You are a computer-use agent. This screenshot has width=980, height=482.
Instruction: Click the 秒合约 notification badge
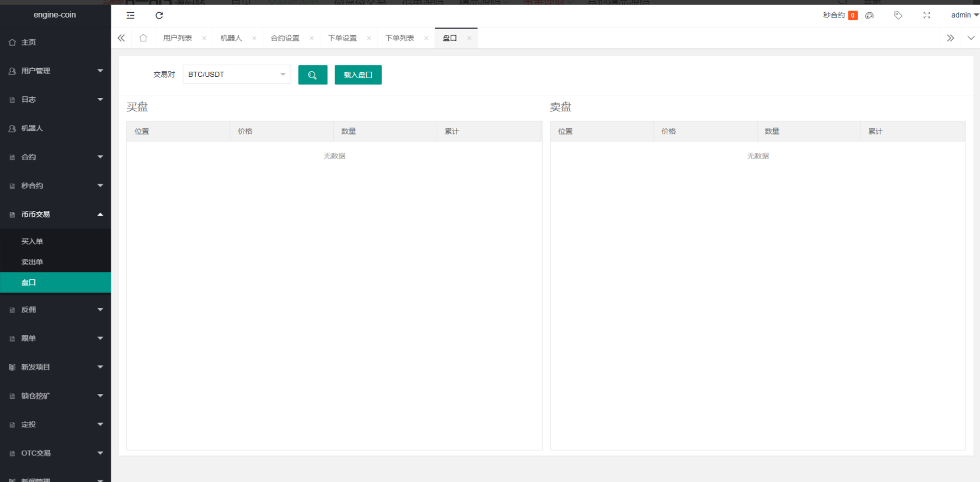pyautogui.click(x=852, y=16)
